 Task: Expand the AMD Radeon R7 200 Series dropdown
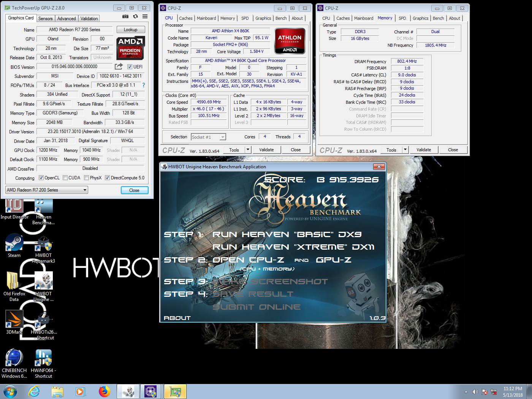point(47,190)
